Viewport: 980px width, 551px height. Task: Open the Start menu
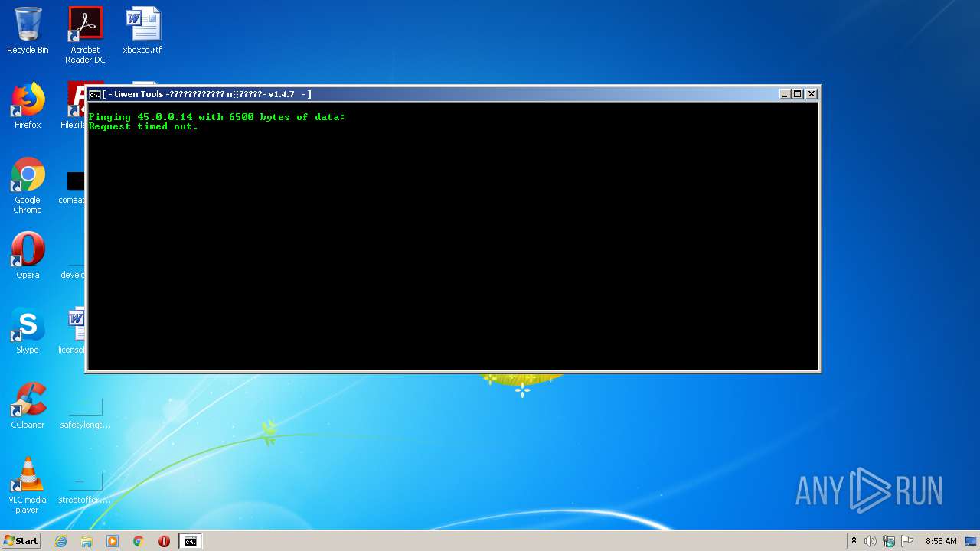[x=21, y=541]
